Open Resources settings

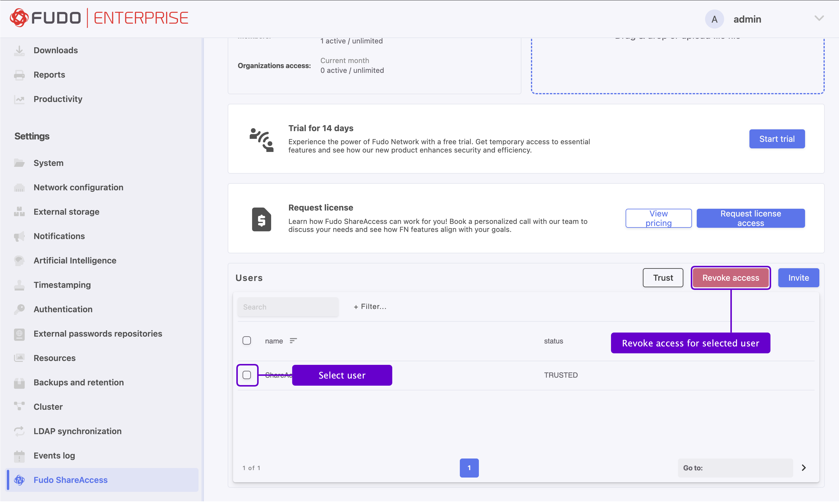pos(55,358)
